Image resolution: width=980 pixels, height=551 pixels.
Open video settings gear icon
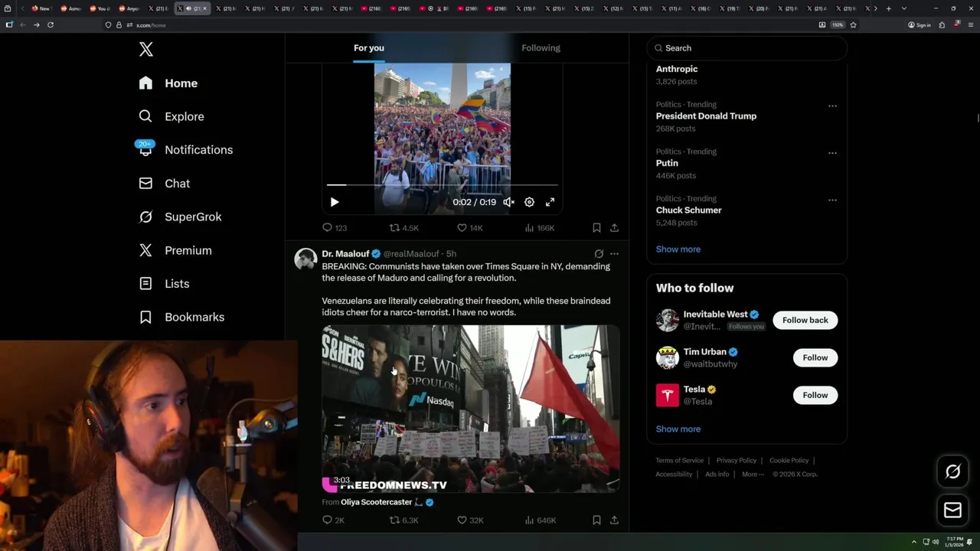click(x=529, y=202)
